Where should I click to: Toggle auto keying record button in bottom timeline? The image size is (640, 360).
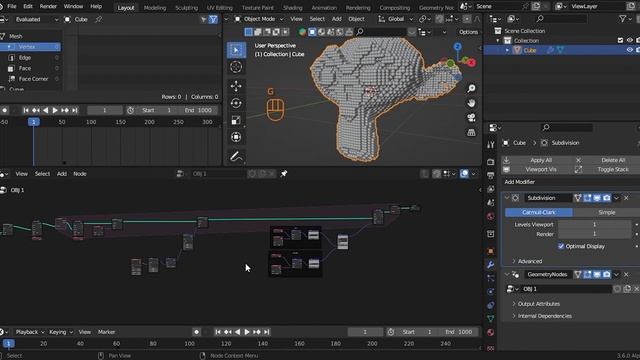(196, 332)
